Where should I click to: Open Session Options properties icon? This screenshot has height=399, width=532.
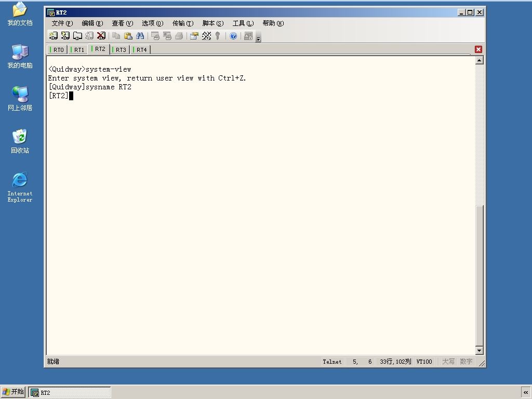194,36
